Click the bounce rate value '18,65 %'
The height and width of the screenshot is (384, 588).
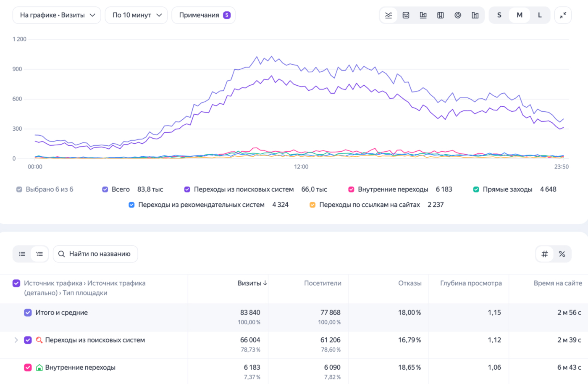pyautogui.click(x=409, y=368)
